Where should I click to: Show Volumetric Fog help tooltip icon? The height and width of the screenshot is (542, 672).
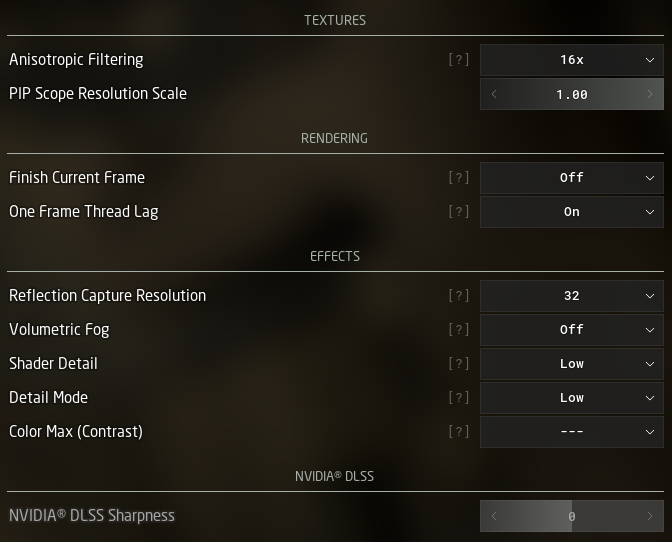[x=458, y=330]
